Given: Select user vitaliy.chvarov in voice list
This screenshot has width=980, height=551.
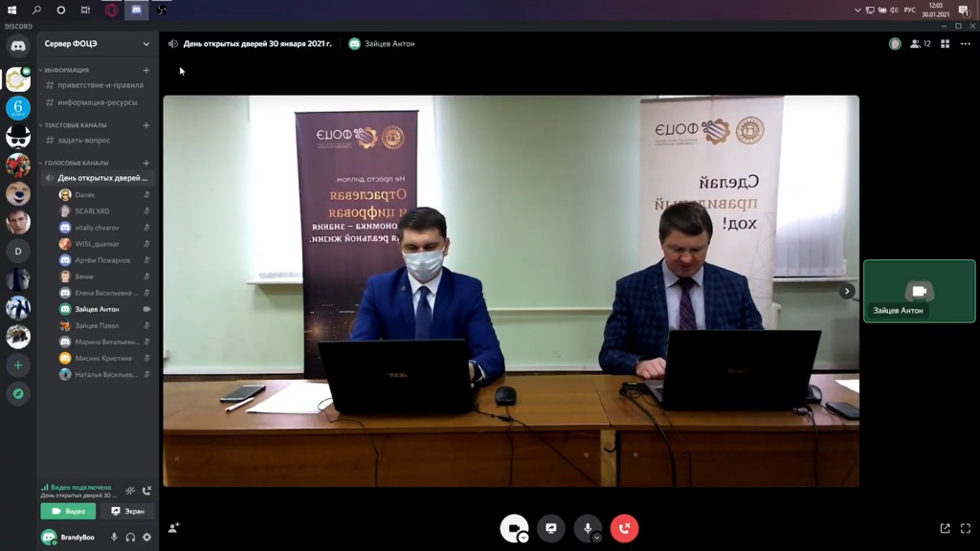Looking at the screenshot, I should (104, 228).
